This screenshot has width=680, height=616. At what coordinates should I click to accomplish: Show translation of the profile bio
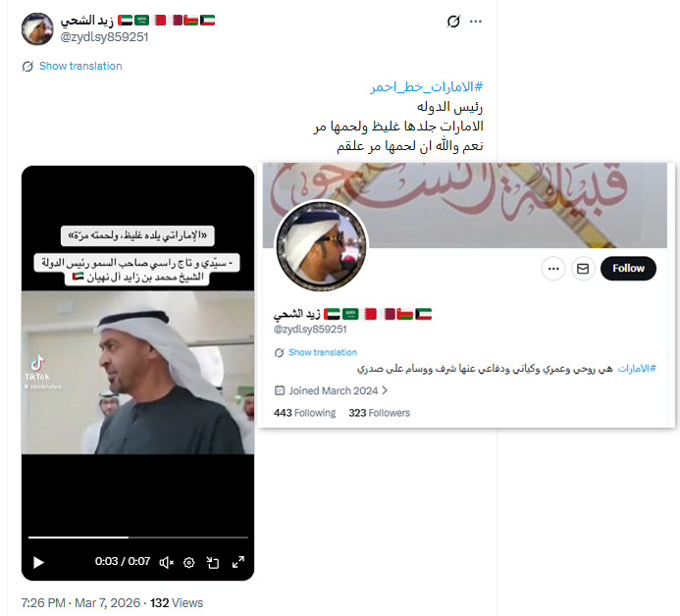coord(323,352)
